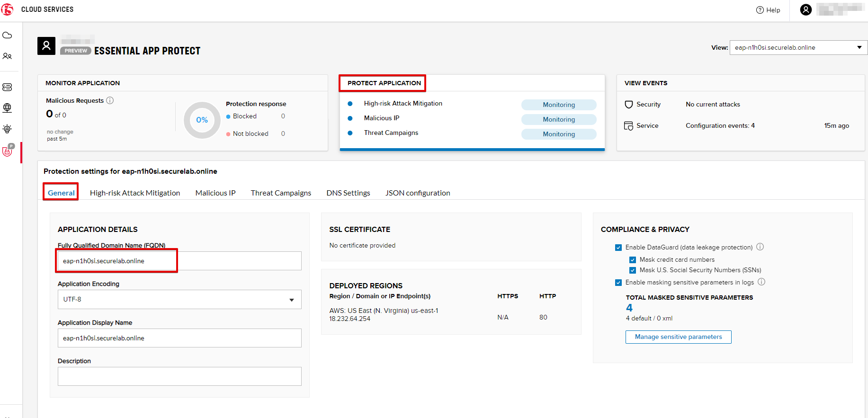Click the Help question mark icon

point(760,10)
